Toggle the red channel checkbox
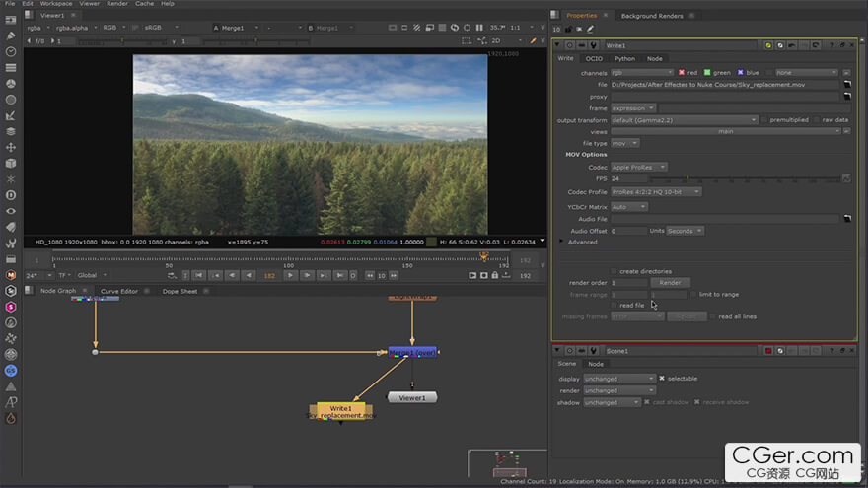 tap(682, 73)
